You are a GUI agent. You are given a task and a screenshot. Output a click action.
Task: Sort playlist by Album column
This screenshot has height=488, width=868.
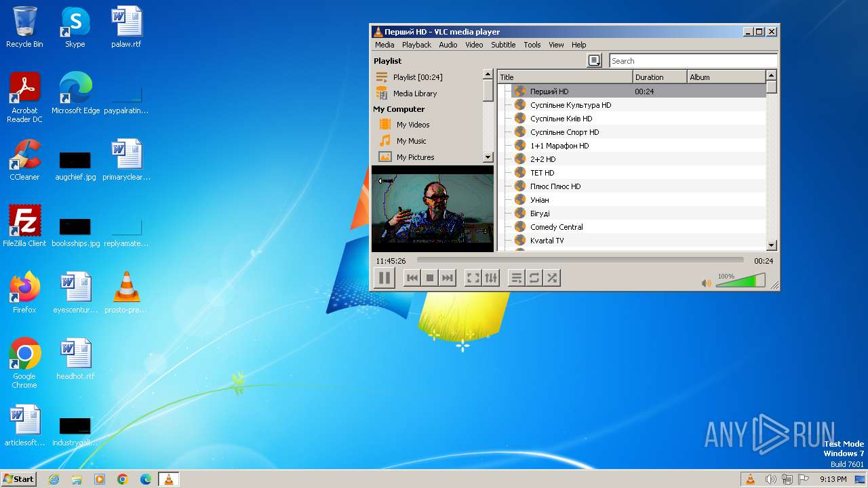(726, 77)
